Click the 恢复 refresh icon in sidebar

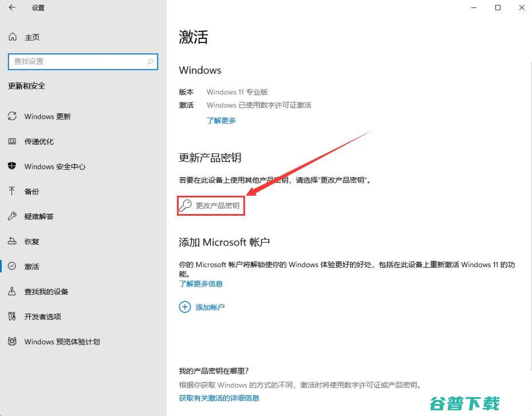13,241
